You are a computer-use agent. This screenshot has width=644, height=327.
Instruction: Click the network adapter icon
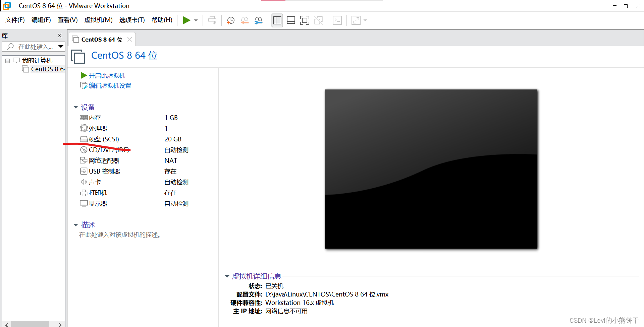[x=84, y=160]
